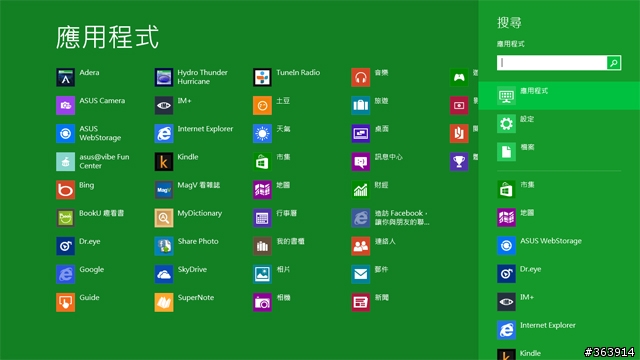640x360 pixels.
Task: Click inside the search text box
Action: [x=552, y=63]
